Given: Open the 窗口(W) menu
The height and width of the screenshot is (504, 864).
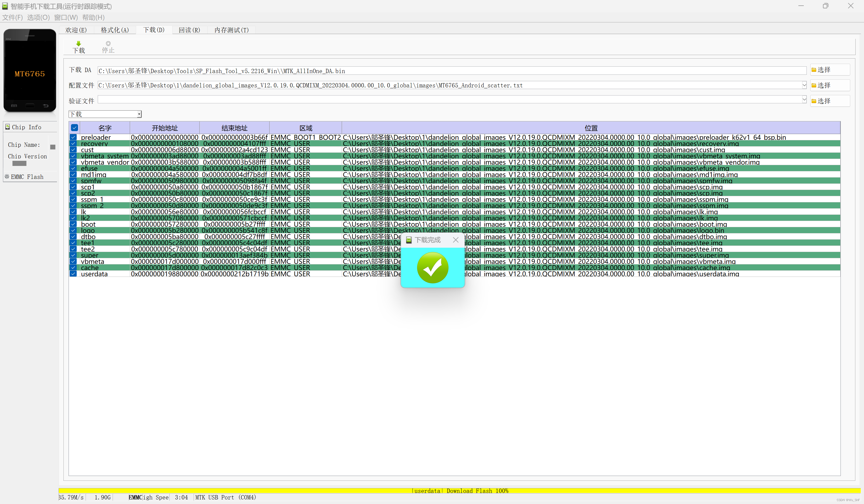Looking at the screenshot, I should [66, 18].
